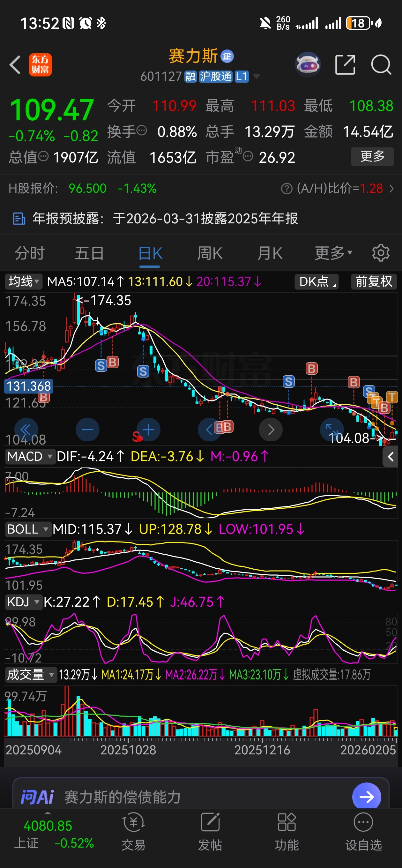Image resolution: width=402 pixels, height=868 pixels.
Task: Tap the annual report document icon
Action: click(x=19, y=219)
